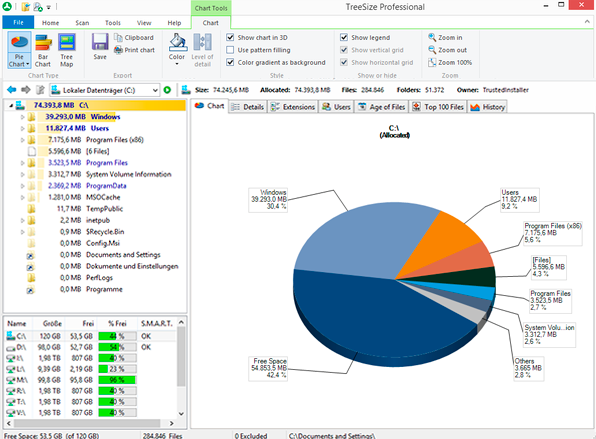Screen dimensions: 596x439
Task: Expand the Windows folder node
Action: pos(22,117)
